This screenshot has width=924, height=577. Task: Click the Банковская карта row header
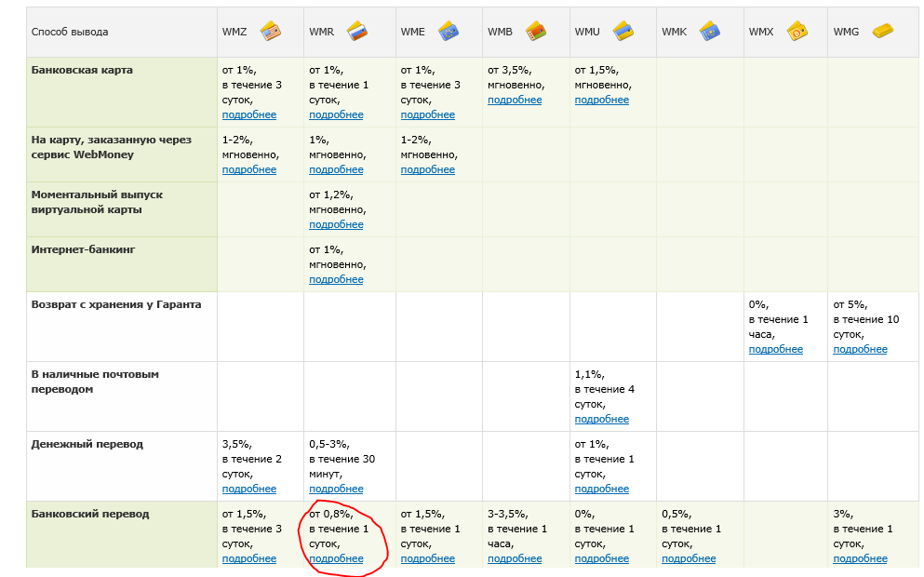[x=82, y=70]
